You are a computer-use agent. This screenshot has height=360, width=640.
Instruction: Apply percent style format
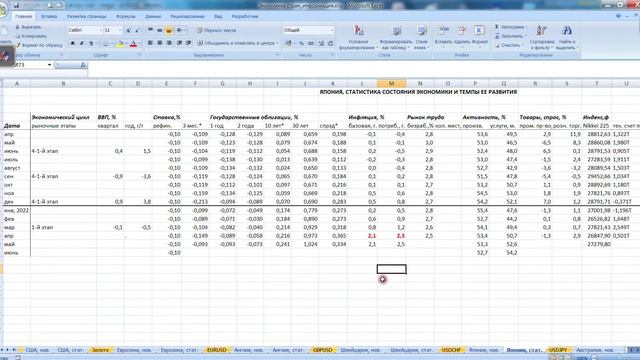(301, 43)
